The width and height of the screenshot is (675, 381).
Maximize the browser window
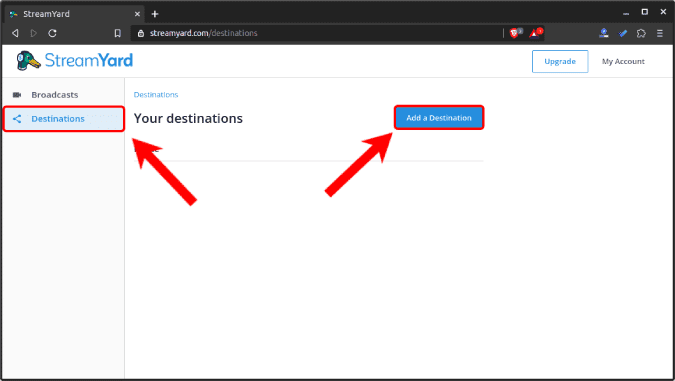click(644, 12)
